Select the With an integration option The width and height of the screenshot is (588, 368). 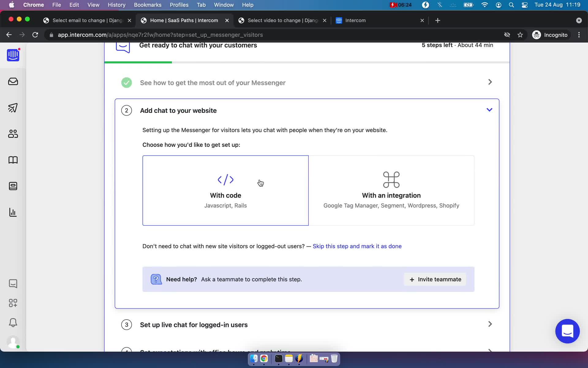click(x=391, y=190)
